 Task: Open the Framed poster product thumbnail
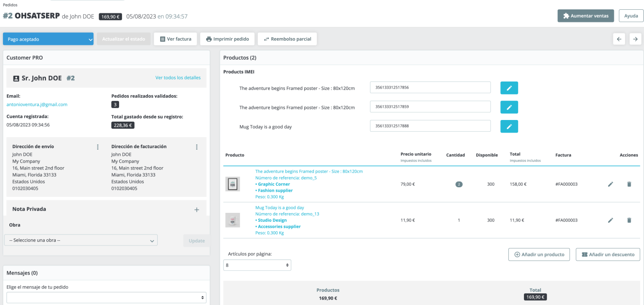tap(232, 184)
